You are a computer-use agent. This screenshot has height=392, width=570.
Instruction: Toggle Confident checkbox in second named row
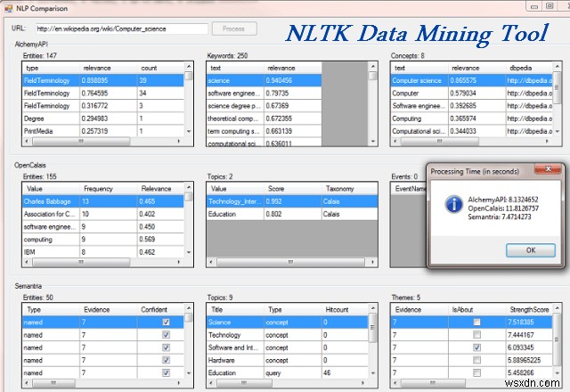(166, 335)
